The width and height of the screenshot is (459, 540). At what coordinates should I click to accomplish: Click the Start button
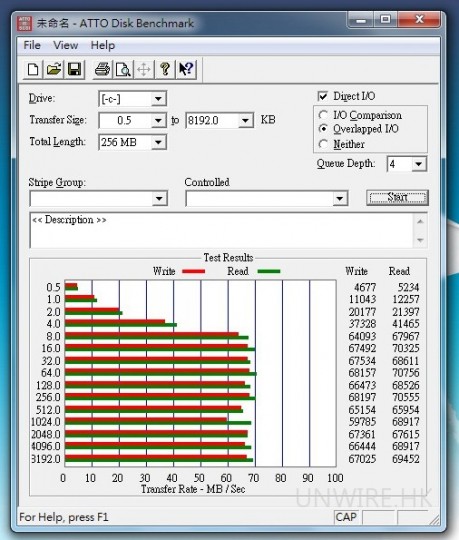click(397, 197)
